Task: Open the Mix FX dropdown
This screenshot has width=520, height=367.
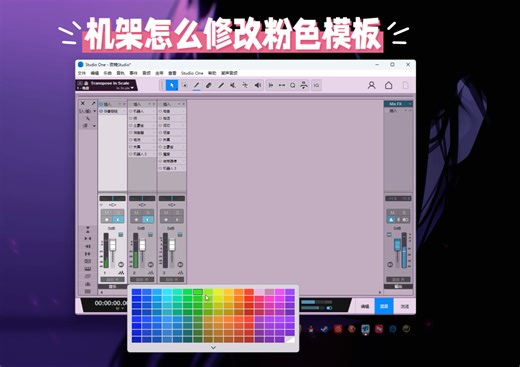Action: [410, 104]
